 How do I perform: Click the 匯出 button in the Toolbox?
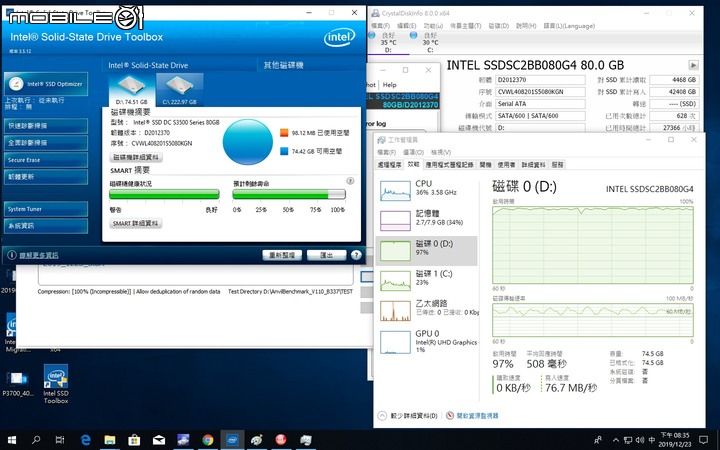pos(326,255)
